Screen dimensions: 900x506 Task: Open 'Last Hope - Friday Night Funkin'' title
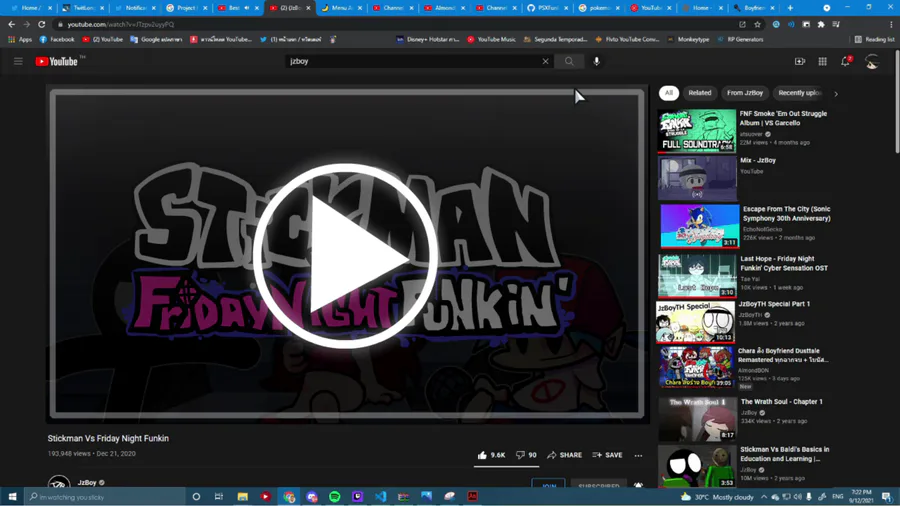point(784,263)
